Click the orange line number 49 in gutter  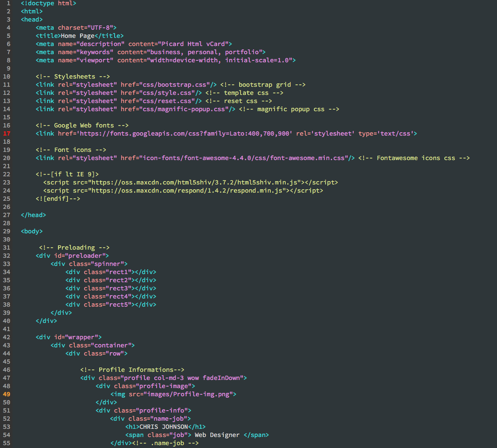(x=7, y=394)
